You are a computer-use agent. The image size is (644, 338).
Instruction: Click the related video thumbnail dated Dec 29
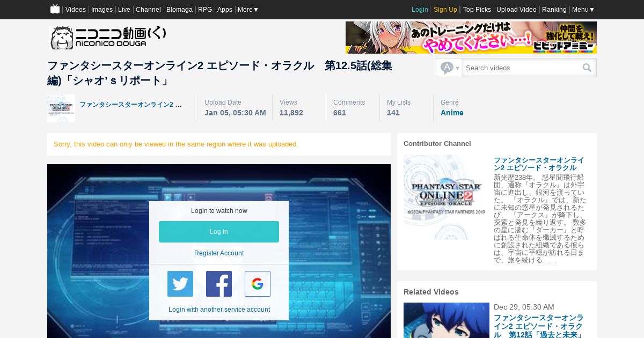[447, 320]
